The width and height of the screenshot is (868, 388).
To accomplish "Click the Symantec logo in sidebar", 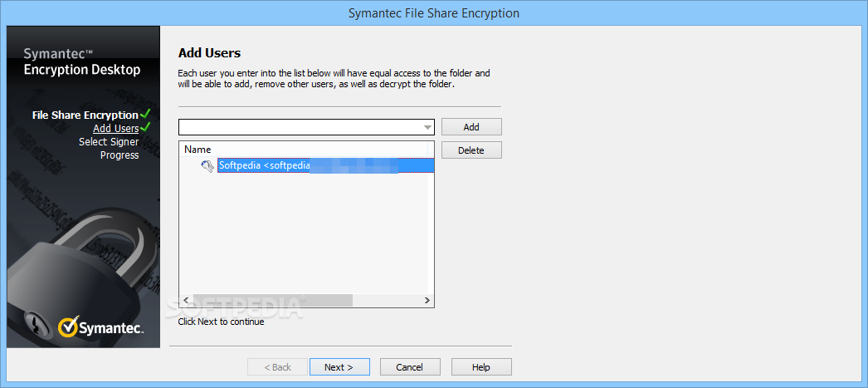I will coord(101,327).
